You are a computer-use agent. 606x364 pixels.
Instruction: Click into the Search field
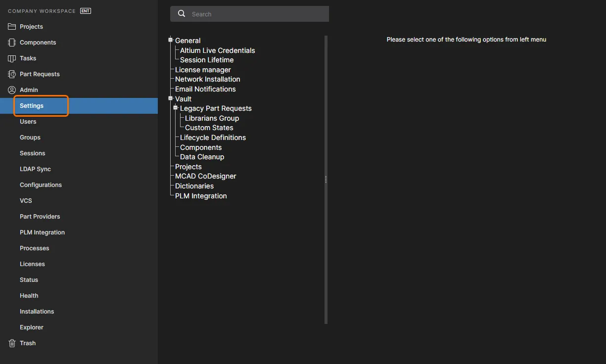250,14
